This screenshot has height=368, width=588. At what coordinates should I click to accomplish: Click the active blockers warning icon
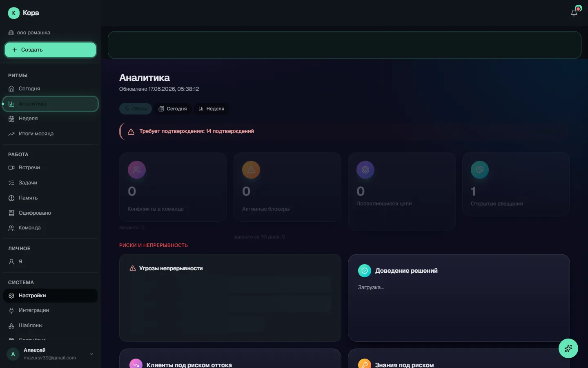tap(251, 170)
